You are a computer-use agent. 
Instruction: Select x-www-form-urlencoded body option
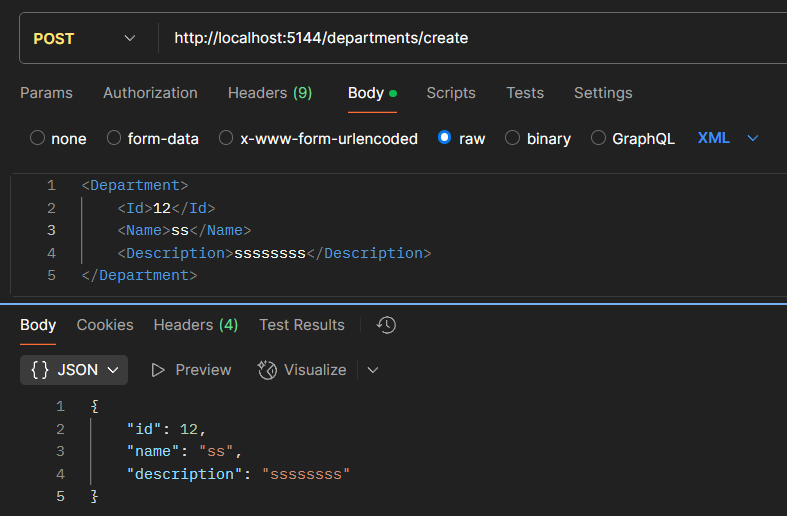[226, 138]
